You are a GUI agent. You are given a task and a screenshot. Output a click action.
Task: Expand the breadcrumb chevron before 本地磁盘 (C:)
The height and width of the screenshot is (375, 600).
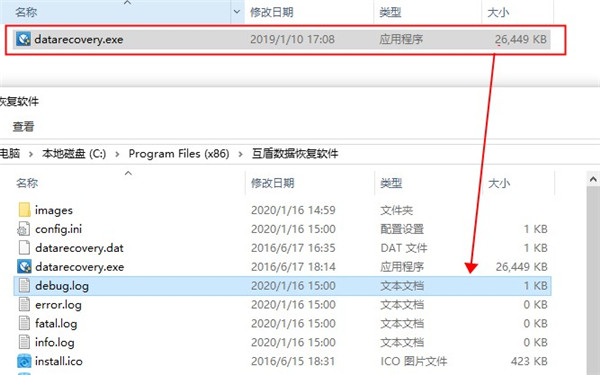tap(31, 154)
